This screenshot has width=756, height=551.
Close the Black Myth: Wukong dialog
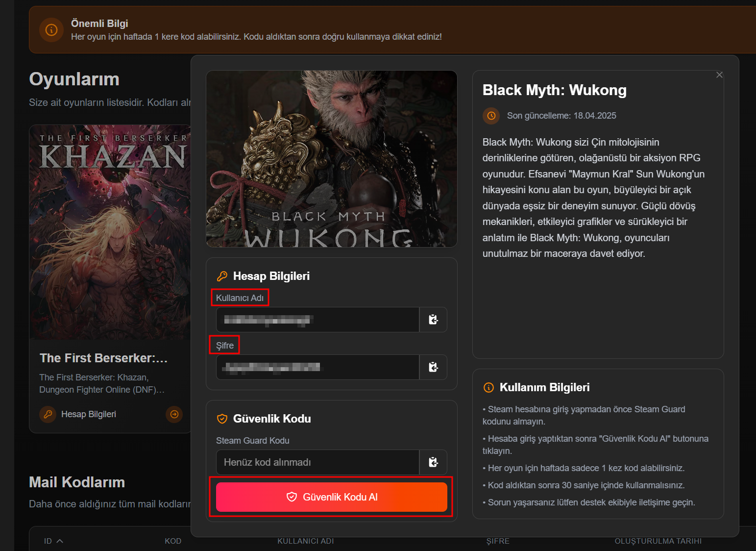[x=719, y=75]
